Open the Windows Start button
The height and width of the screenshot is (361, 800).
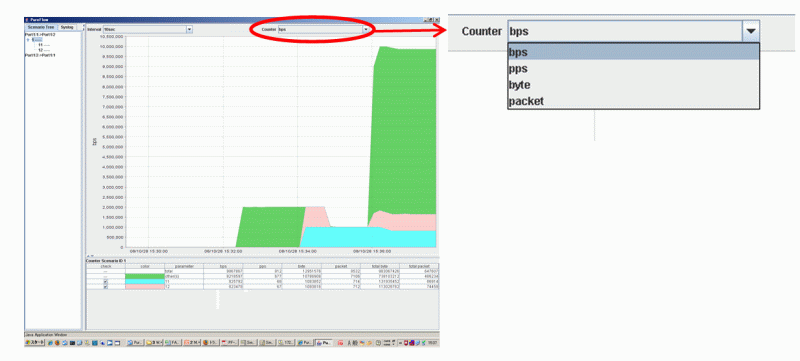[35, 343]
